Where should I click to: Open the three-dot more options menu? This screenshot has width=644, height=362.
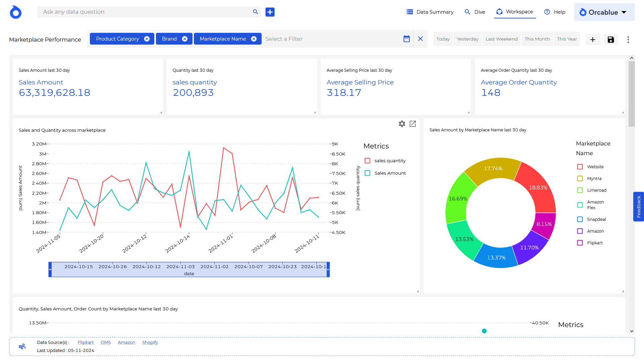pos(628,40)
